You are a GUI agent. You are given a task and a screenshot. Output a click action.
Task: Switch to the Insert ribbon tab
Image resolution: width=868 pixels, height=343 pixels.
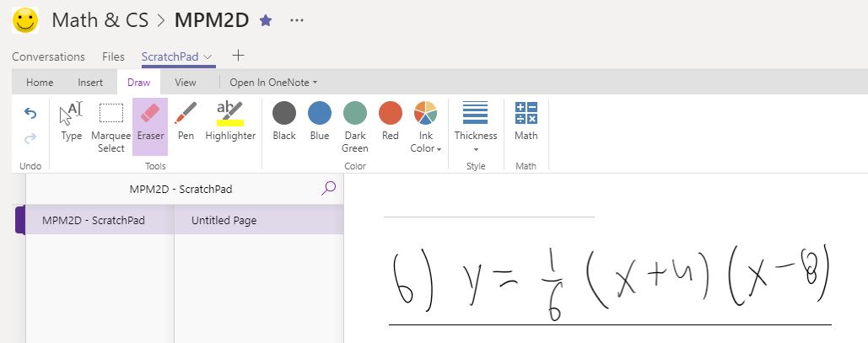90,83
